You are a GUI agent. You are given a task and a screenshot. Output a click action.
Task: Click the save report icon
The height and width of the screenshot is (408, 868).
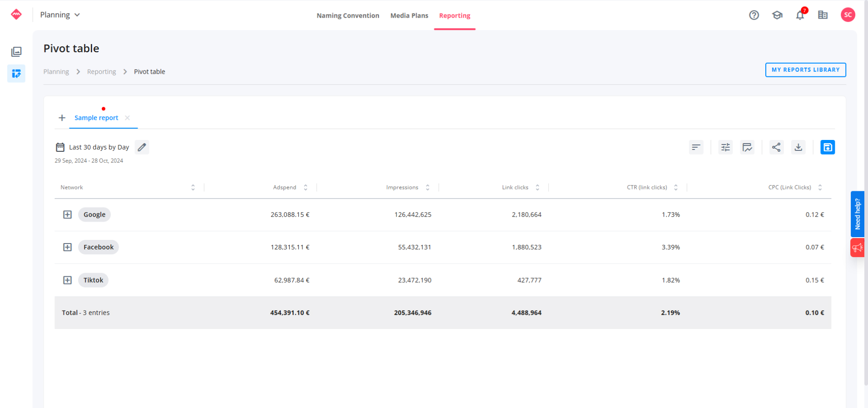point(827,147)
